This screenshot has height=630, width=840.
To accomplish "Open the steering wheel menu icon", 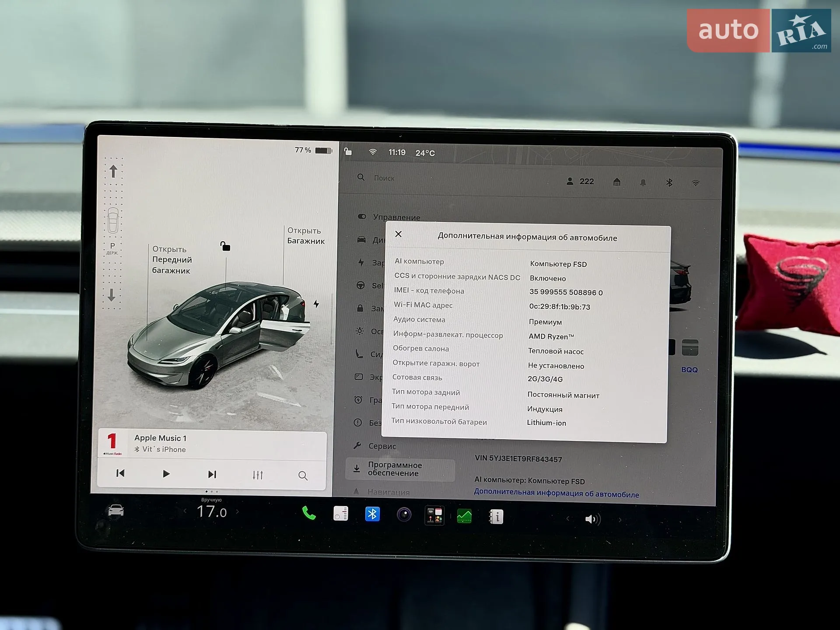I will tap(360, 285).
